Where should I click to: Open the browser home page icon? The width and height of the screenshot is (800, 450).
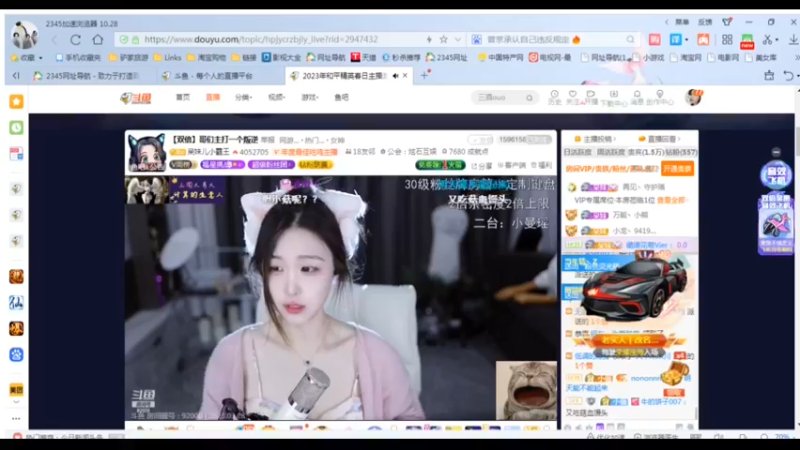click(97, 39)
